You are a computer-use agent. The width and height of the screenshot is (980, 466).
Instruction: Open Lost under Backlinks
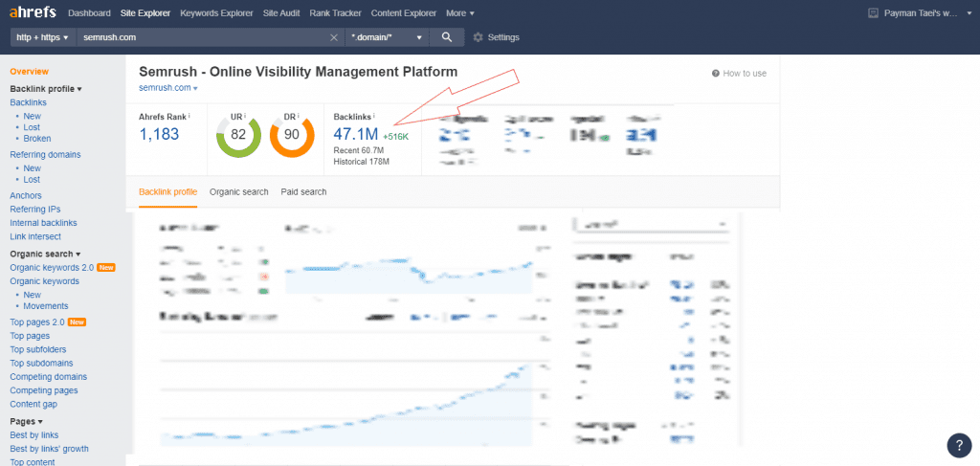click(x=32, y=127)
